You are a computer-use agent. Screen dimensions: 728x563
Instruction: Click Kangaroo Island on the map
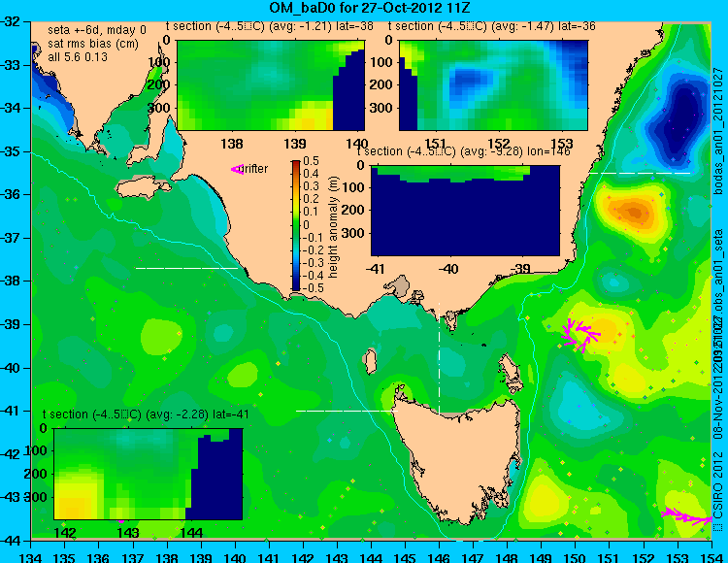pyautogui.click(x=143, y=189)
